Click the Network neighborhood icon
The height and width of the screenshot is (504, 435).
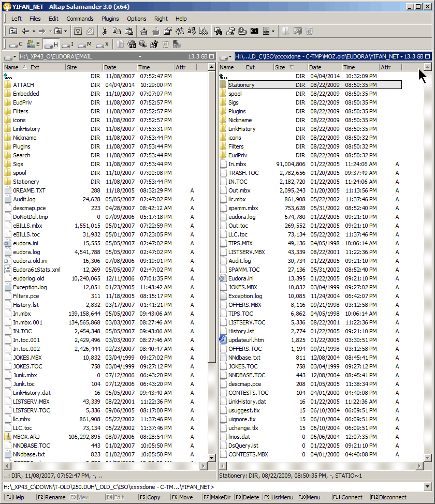pyautogui.click(x=143, y=45)
